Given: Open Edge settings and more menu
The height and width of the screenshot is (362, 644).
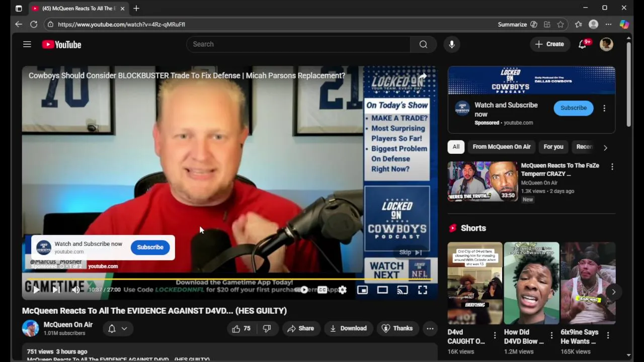Looking at the screenshot, I should (x=608, y=24).
